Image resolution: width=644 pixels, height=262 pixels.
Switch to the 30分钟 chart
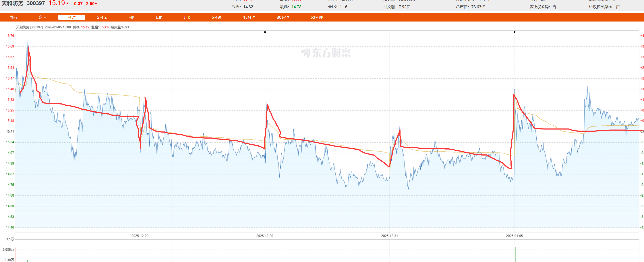[283, 17]
